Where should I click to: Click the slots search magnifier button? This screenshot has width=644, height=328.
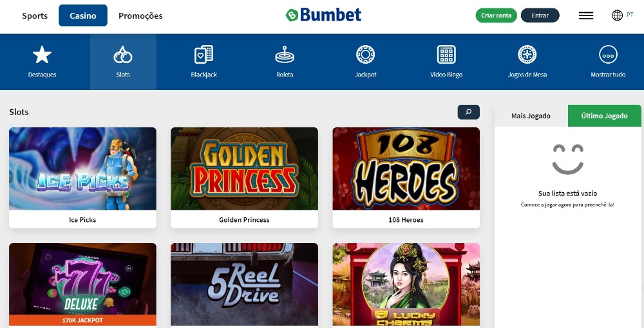(x=469, y=112)
